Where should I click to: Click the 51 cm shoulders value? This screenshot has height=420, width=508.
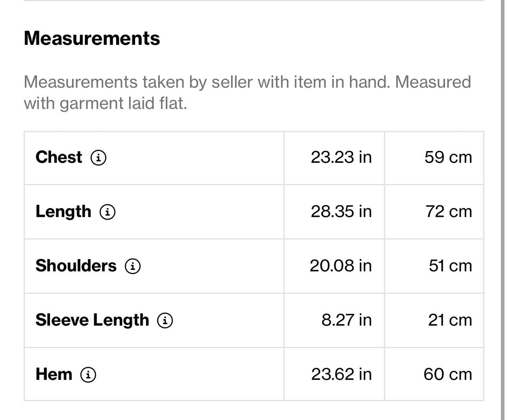(x=450, y=266)
